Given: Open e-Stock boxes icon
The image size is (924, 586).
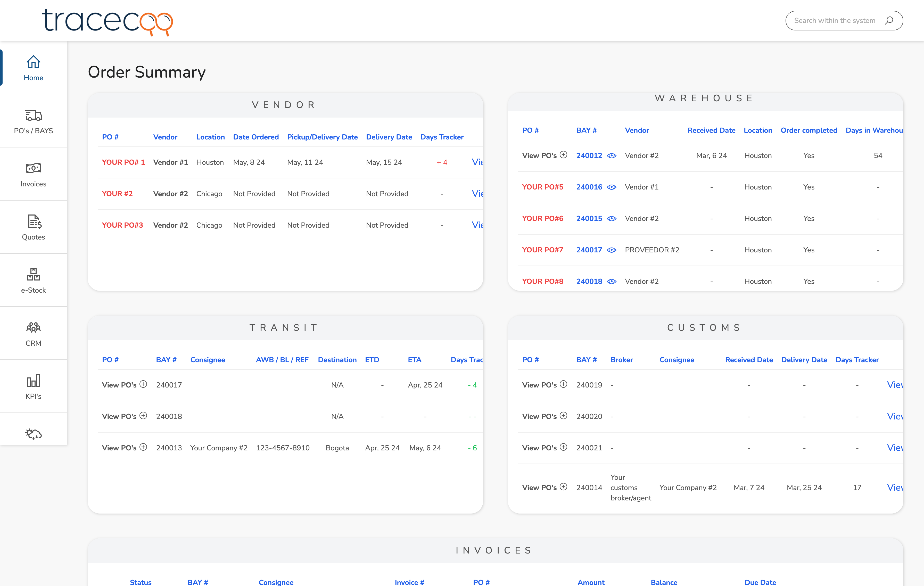Looking at the screenshot, I should tap(33, 274).
